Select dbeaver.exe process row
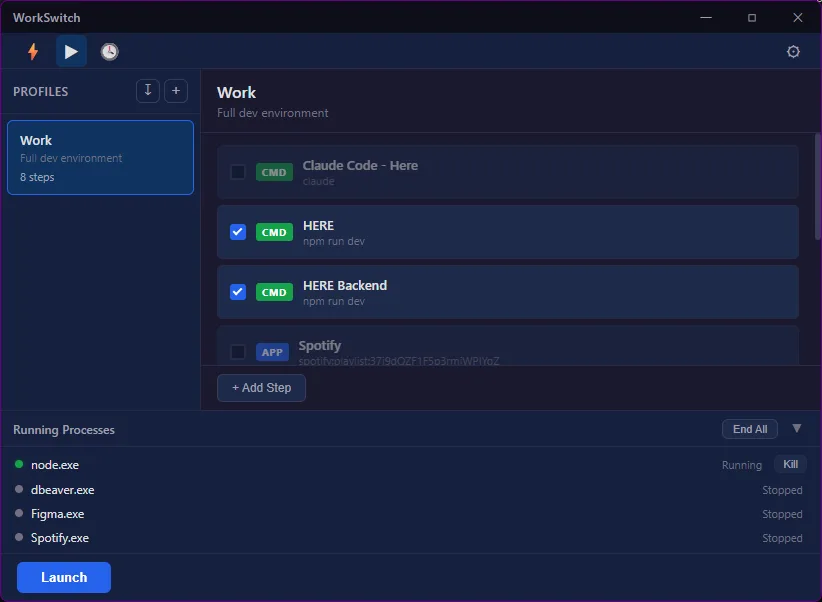The image size is (822, 602). pyautogui.click(x=411, y=490)
